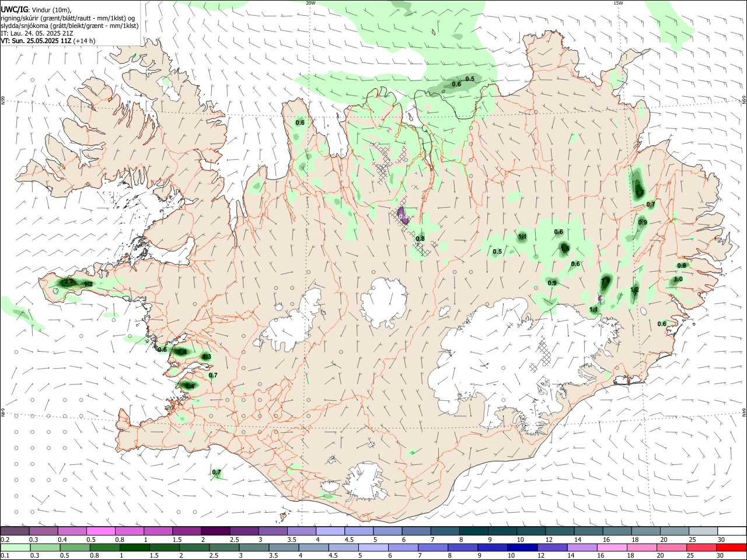Click the '1.0' rain value on the east coast

coord(678,279)
